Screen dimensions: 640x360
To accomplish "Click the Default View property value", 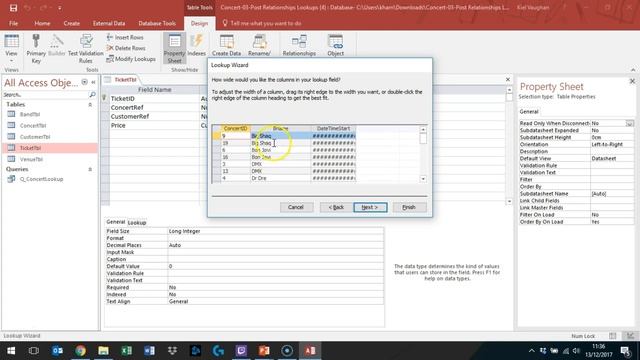I will tap(612, 158).
